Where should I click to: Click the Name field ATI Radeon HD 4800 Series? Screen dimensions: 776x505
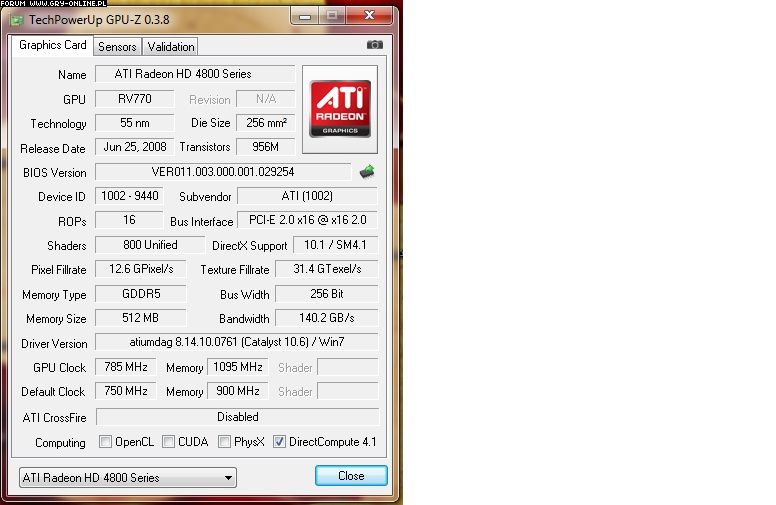click(x=195, y=74)
